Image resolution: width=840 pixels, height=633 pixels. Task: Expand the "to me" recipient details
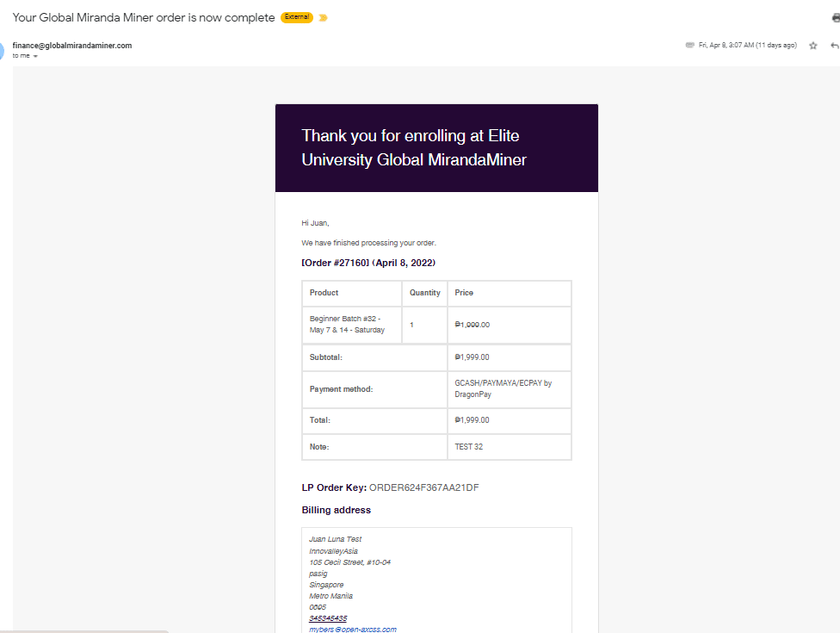coord(35,56)
